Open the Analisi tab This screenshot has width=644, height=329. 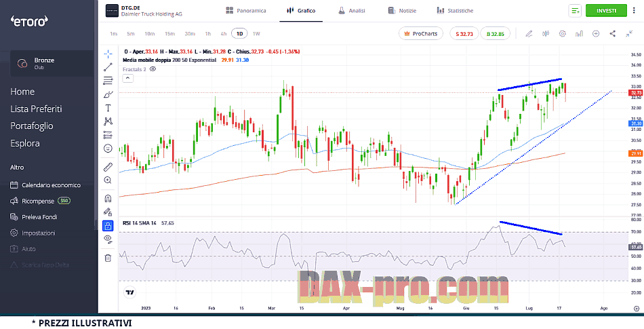click(352, 11)
